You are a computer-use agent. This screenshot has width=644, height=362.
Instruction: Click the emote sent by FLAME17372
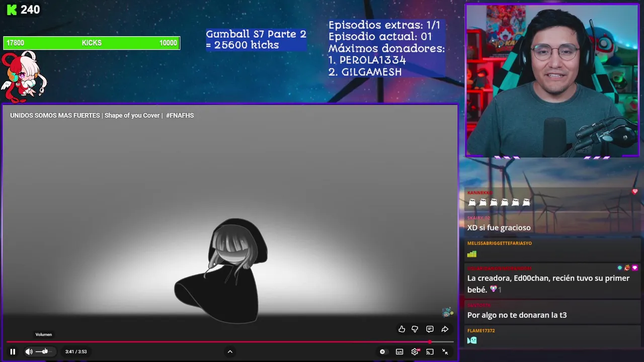(472, 340)
